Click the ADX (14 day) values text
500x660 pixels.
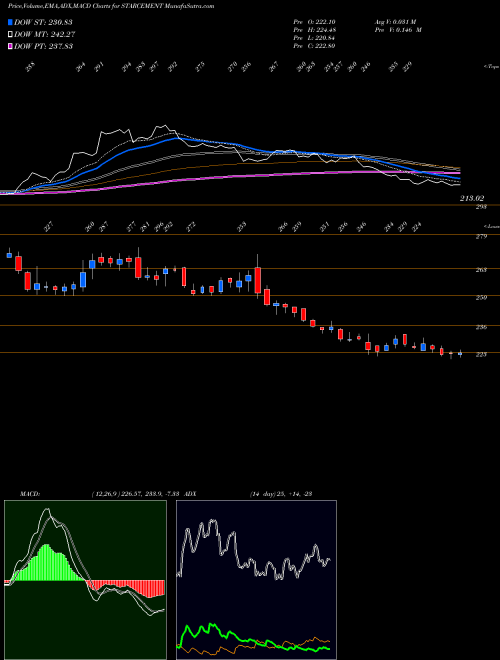[x=281, y=494]
